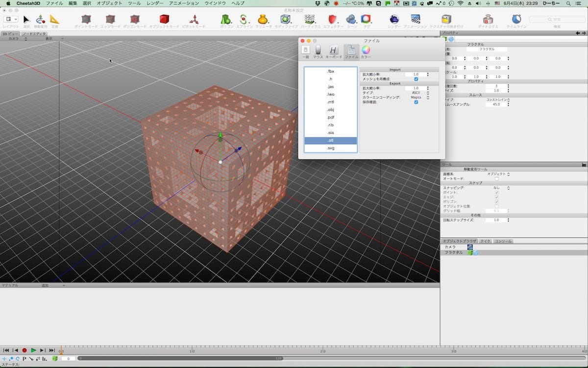Uncheck the 保存確認 export checkbox

pos(416,102)
